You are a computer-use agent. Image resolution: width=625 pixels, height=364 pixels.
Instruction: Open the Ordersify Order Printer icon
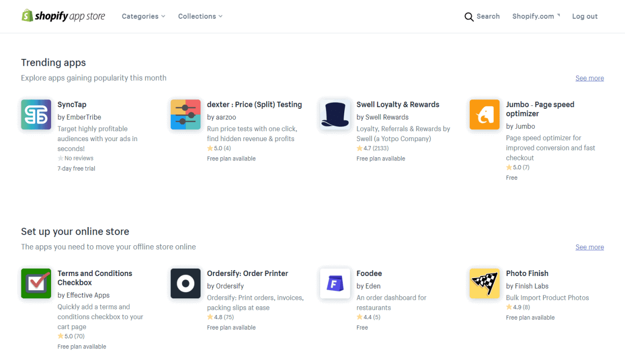coord(185,283)
